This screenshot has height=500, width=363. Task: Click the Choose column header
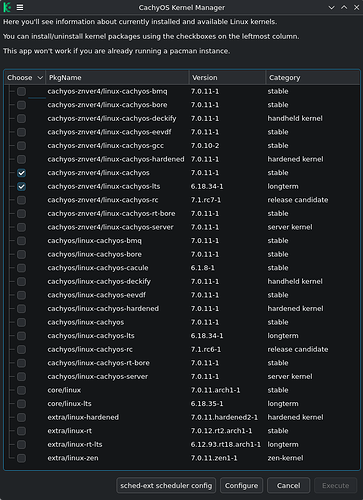(x=25, y=78)
